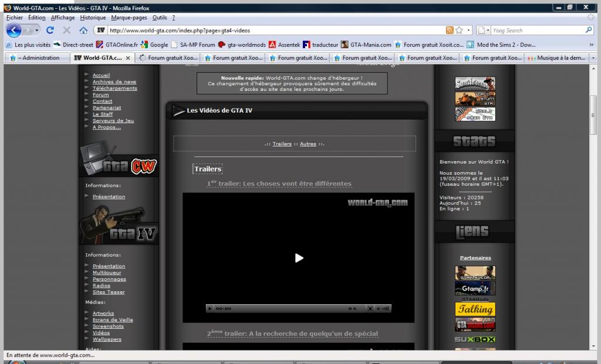Viewport: 601px width, 364px height.
Task: Play the first trailer with the center play button
Action: pos(299,258)
